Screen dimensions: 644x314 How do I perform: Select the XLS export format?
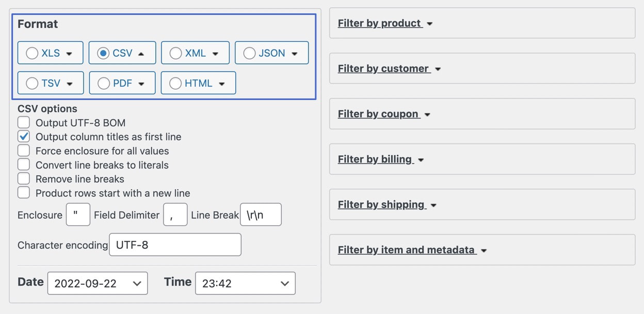coord(33,53)
